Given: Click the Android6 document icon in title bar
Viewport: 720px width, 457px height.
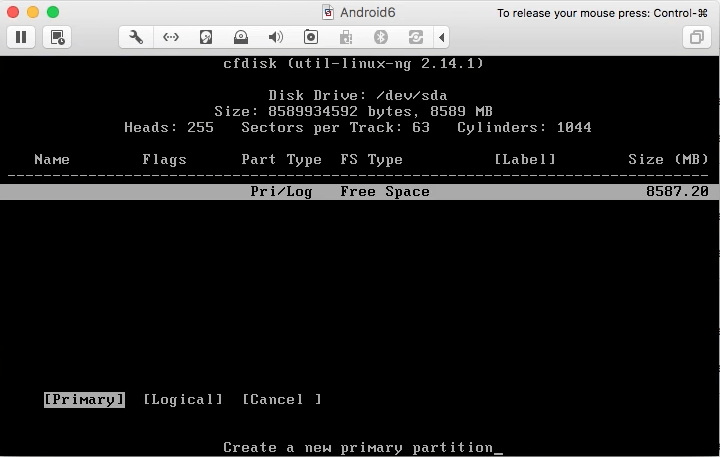Looking at the screenshot, I should [x=328, y=12].
